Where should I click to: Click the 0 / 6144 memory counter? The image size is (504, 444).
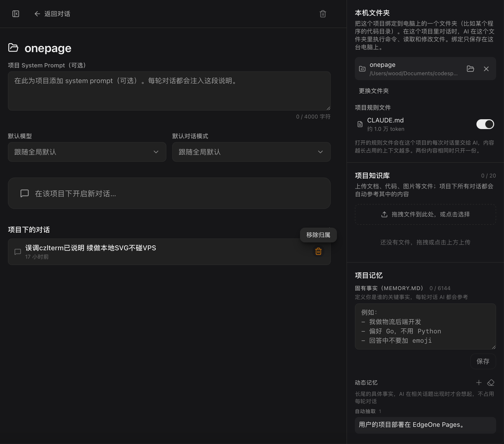(440, 288)
